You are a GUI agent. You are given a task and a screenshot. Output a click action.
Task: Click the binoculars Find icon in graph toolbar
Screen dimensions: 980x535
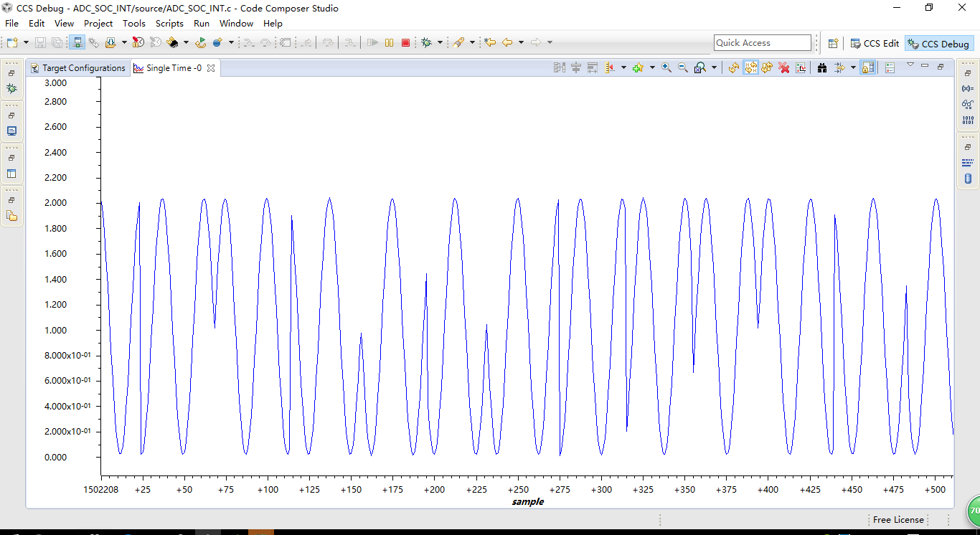pyautogui.click(x=822, y=67)
